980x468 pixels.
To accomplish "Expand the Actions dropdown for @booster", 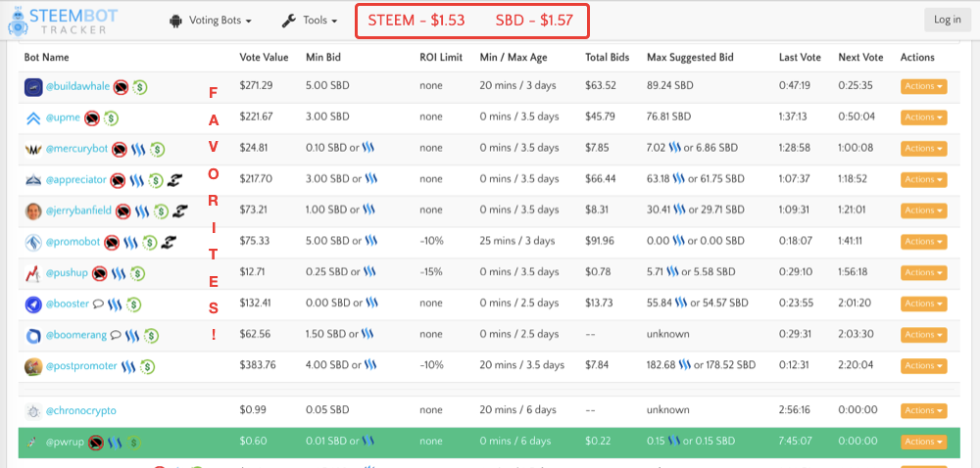I will (x=923, y=304).
